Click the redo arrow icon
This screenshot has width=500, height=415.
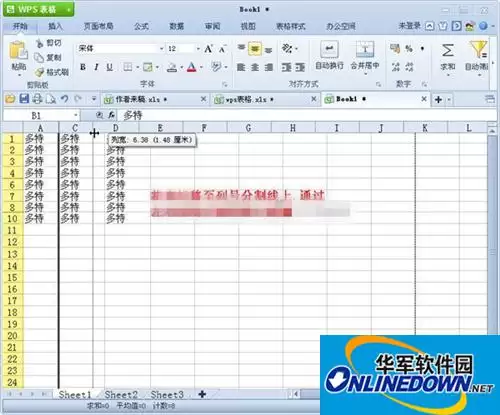[78, 99]
